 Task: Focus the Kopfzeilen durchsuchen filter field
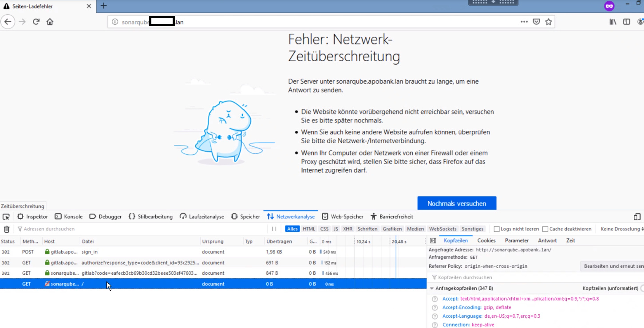(x=536, y=277)
